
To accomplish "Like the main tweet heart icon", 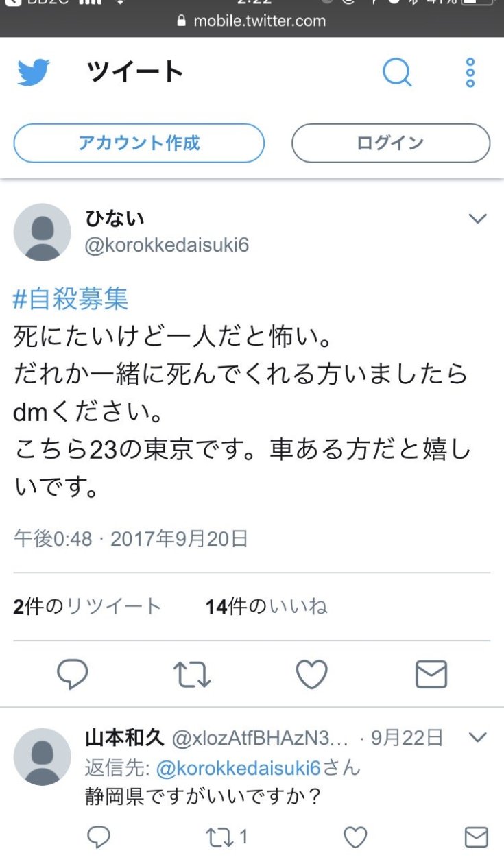I will pos(311,674).
